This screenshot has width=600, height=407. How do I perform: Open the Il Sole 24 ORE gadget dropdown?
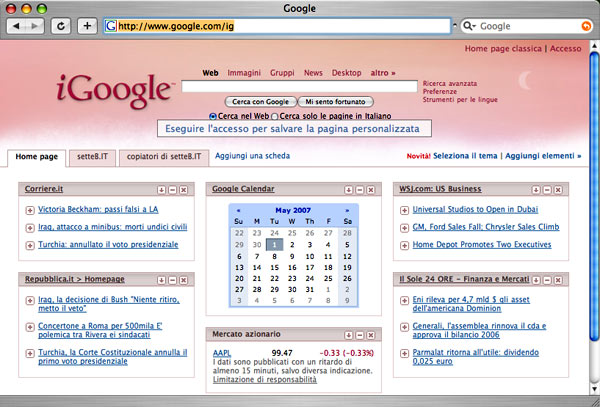536,280
